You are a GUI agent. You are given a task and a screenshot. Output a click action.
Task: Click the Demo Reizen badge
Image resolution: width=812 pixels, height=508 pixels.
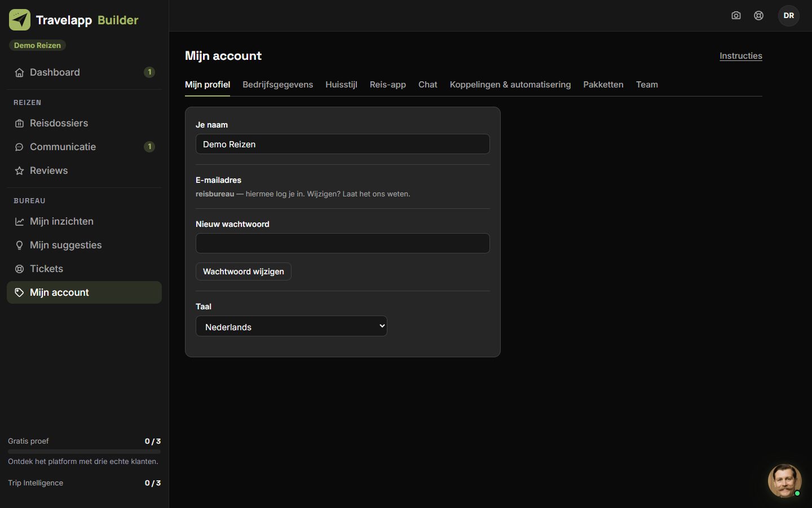click(x=37, y=45)
